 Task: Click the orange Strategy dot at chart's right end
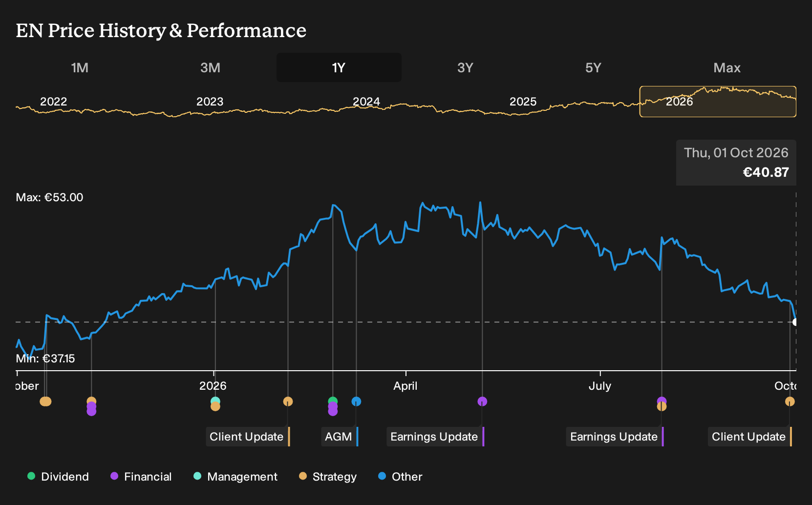(x=790, y=401)
